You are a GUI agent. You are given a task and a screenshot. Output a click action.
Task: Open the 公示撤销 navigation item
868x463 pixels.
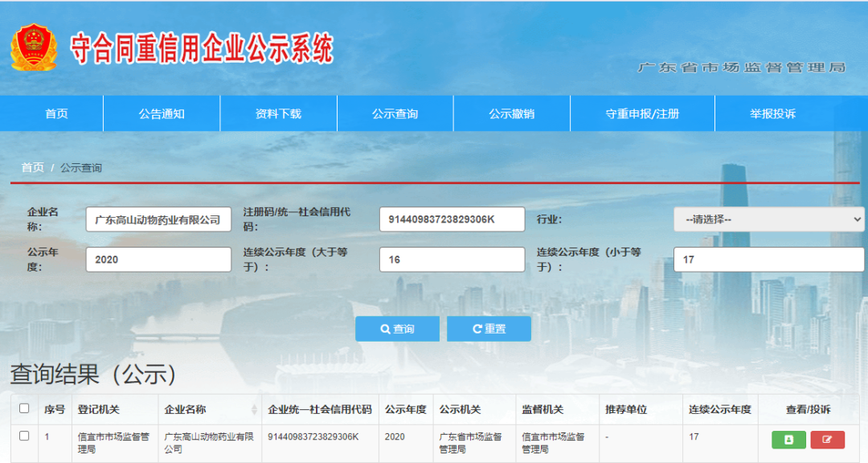pos(511,113)
